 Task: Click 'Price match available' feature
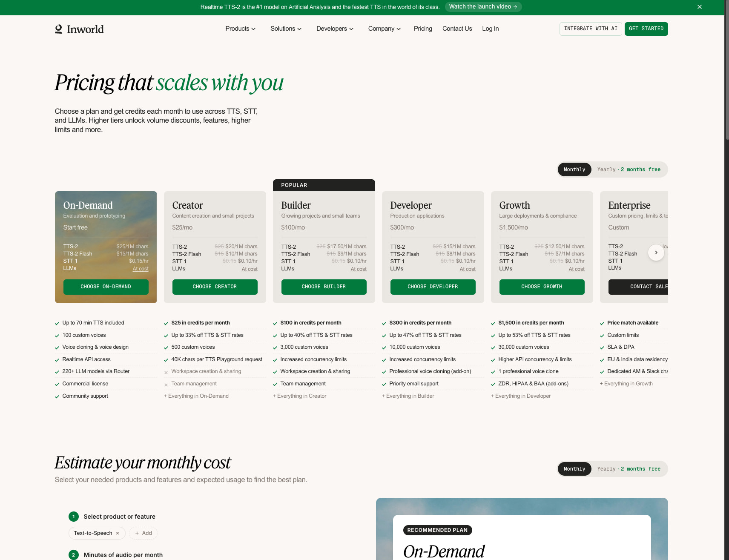[633, 323]
